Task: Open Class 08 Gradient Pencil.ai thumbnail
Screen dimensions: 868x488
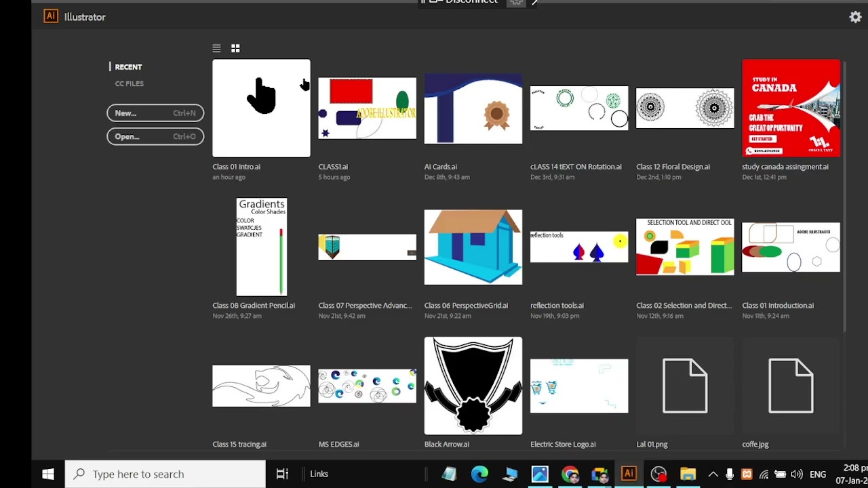Action: tap(261, 247)
